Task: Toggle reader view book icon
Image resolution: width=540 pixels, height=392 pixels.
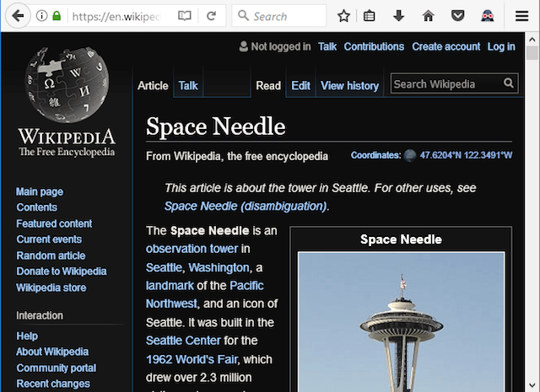Action: coord(184,16)
